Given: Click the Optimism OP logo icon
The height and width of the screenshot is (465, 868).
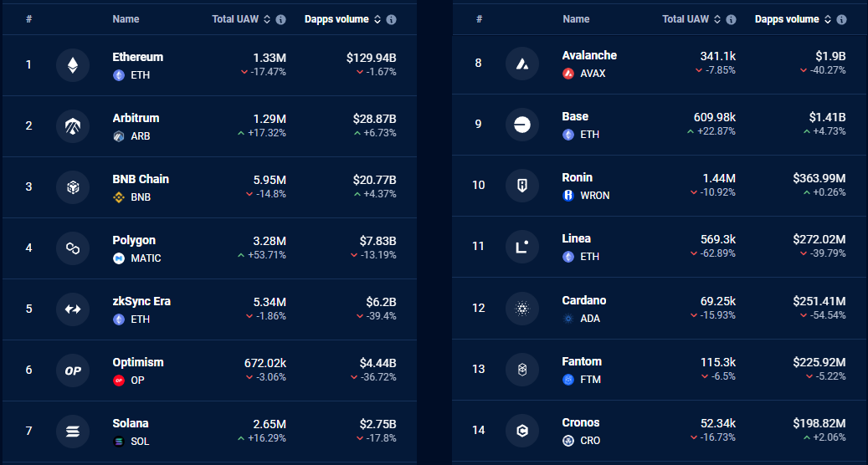Looking at the screenshot, I should pos(73,370).
